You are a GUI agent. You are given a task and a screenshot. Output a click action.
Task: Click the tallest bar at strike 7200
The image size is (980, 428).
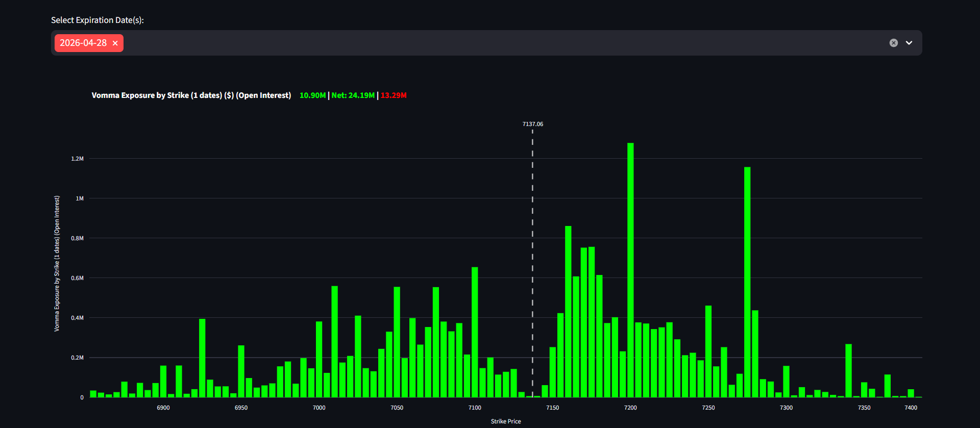point(630,270)
